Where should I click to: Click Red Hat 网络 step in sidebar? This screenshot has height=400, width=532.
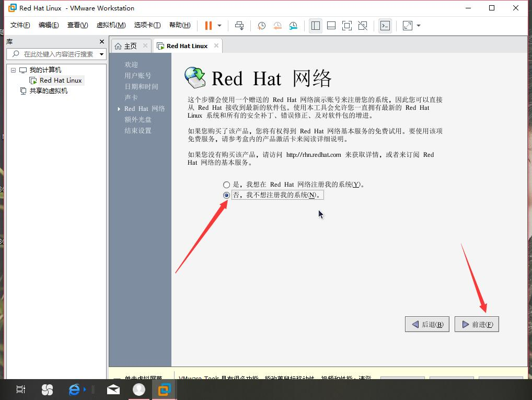pos(145,109)
